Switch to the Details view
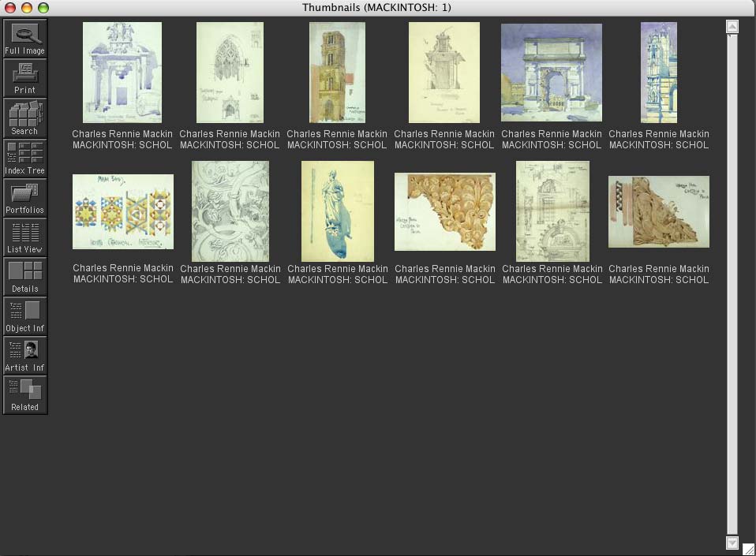 (x=24, y=276)
